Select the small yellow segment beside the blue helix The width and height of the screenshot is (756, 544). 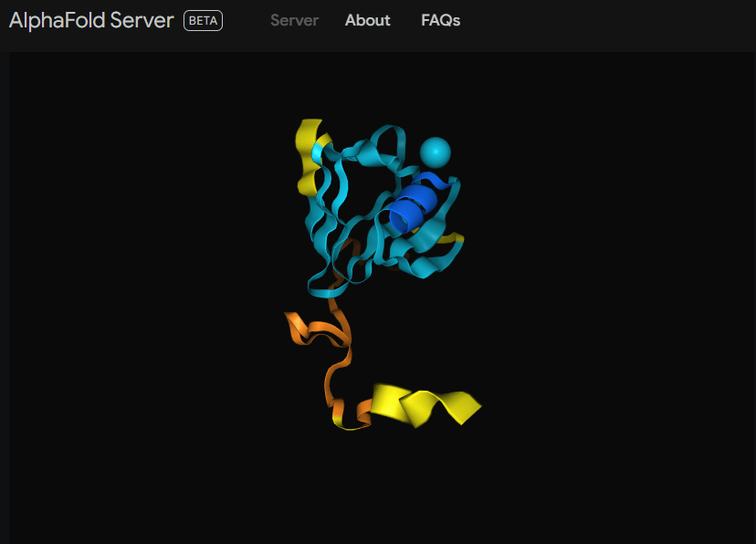pos(449,238)
